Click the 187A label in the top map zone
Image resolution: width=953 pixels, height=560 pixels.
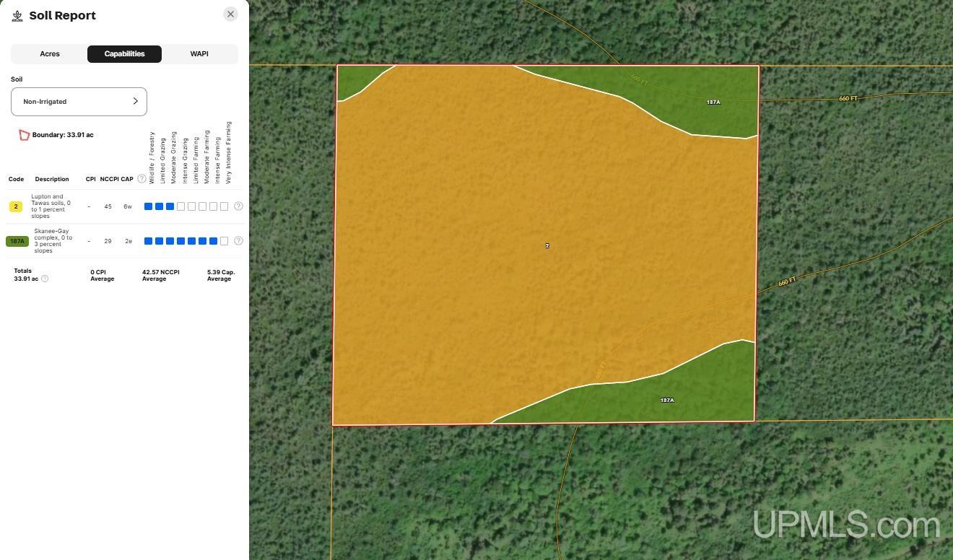(x=713, y=102)
